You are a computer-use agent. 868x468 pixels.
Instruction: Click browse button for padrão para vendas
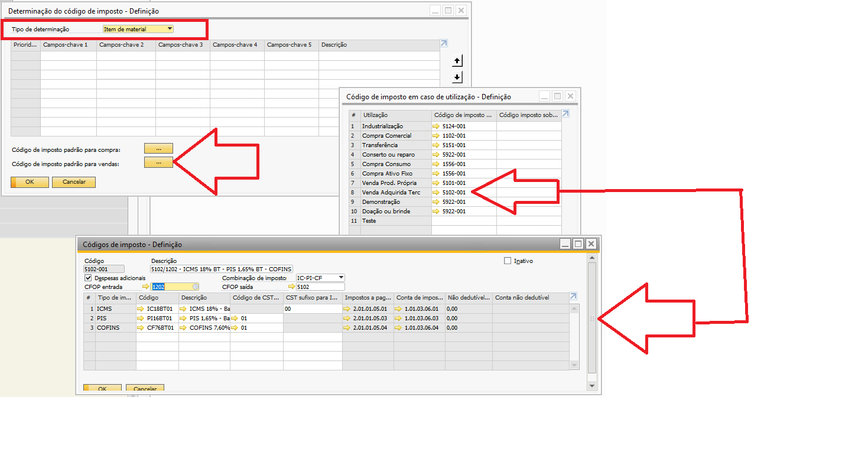(158, 162)
